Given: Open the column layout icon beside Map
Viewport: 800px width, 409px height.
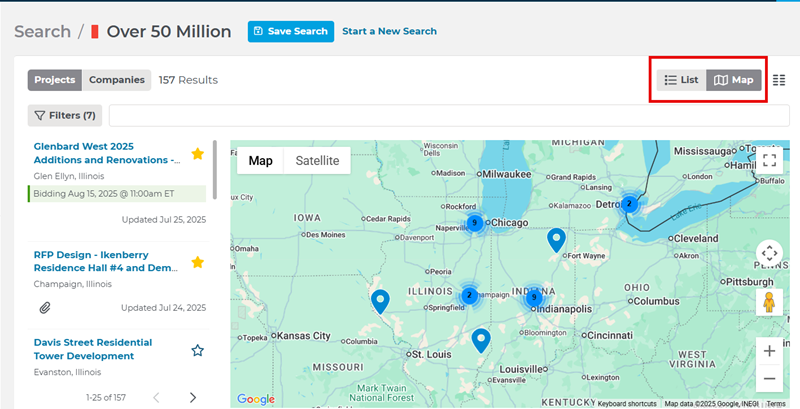Looking at the screenshot, I should [x=779, y=80].
